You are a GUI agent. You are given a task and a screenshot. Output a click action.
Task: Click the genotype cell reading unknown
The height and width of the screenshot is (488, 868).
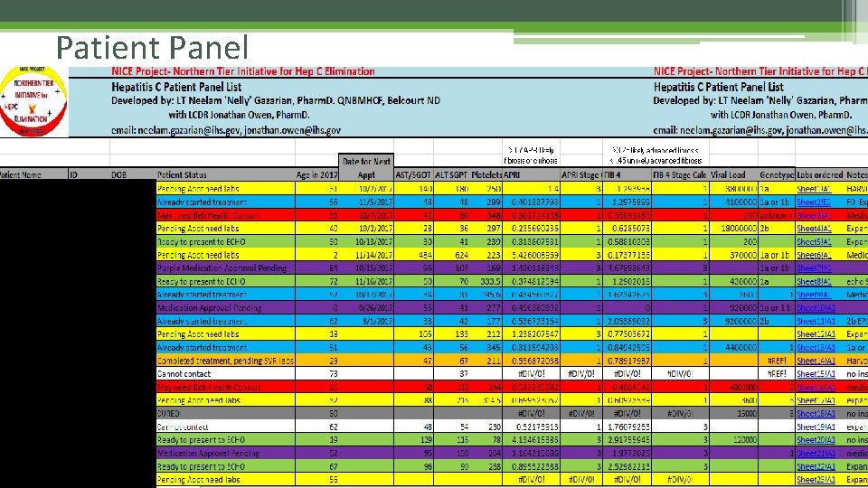click(x=777, y=215)
